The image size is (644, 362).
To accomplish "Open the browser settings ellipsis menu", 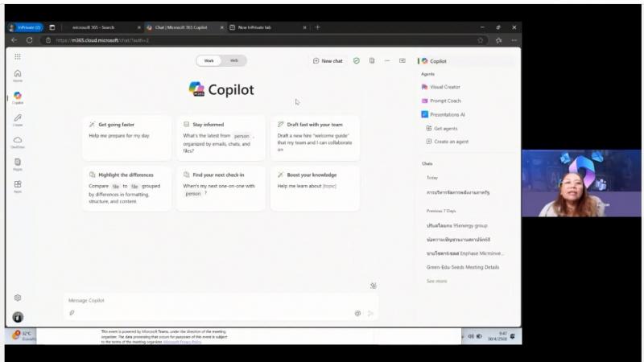I will (514, 40).
